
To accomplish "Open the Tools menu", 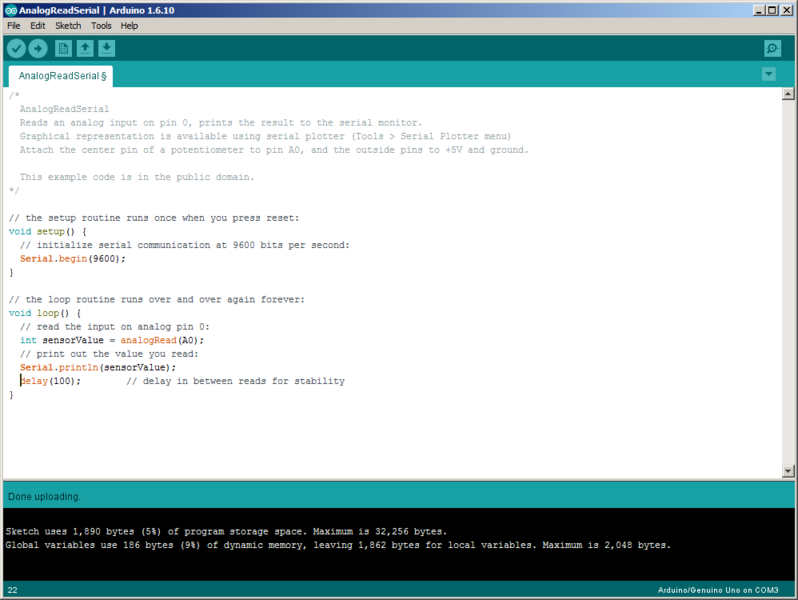I will click(101, 25).
